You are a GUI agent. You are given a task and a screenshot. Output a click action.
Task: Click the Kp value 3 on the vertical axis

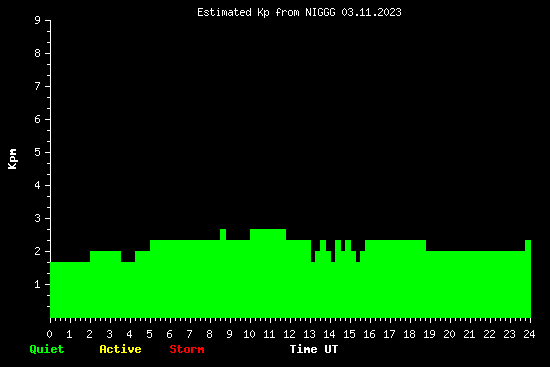[x=38, y=218]
